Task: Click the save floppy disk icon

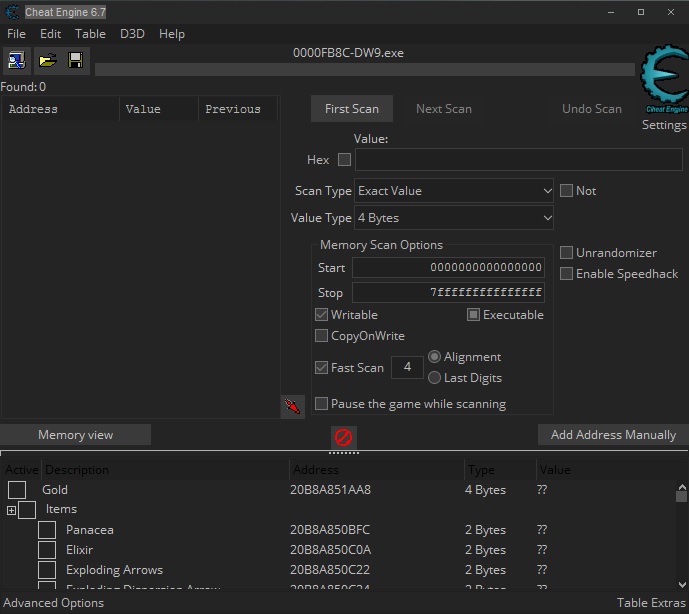Action: [75, 60]
